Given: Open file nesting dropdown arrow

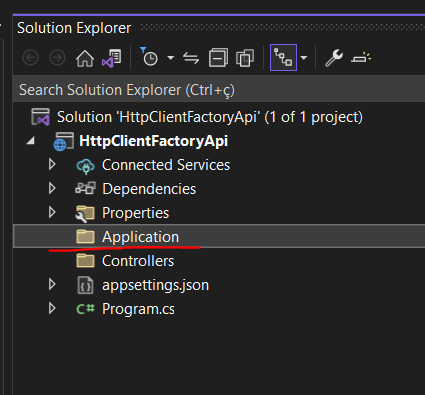Looking at the screenshot, I should point(304,58).
